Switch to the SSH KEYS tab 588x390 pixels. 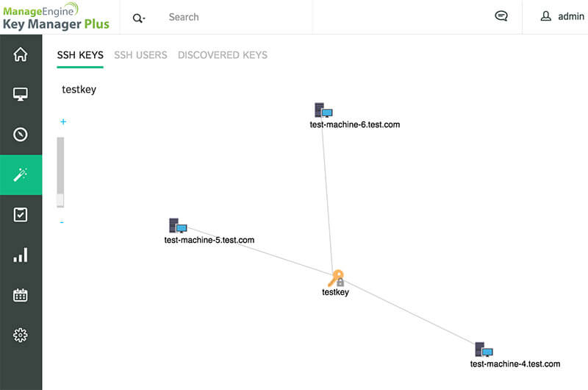(80, 55)
